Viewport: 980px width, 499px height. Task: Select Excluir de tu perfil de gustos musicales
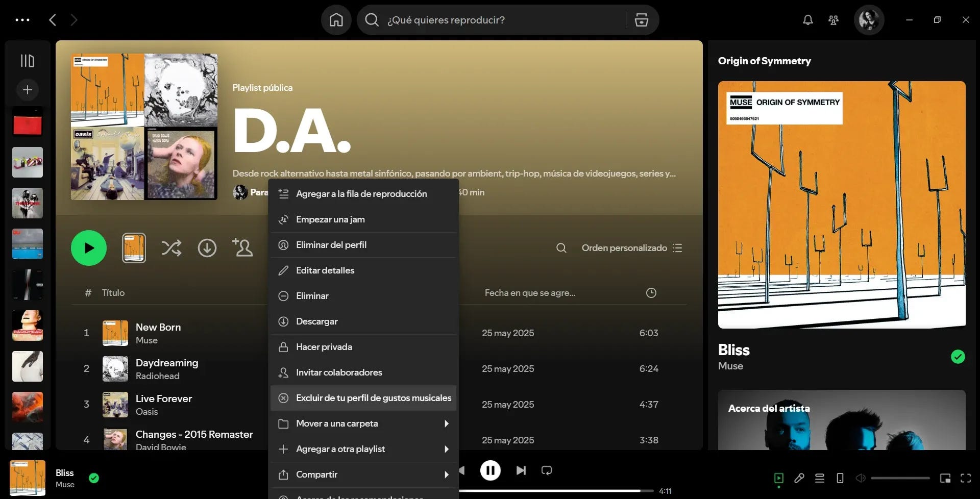pyautogui.click(x=363, y=398)
